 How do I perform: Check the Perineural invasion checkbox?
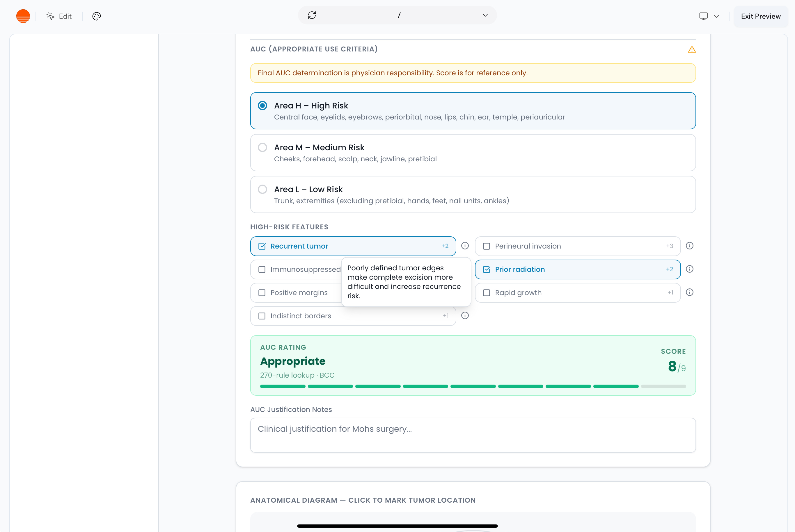(486, 246)
